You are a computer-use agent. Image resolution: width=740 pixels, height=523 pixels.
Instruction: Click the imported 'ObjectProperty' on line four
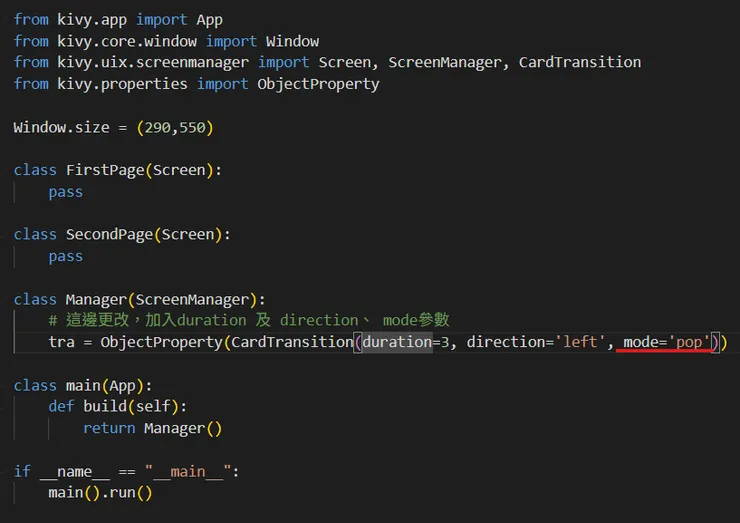point(318,84)
